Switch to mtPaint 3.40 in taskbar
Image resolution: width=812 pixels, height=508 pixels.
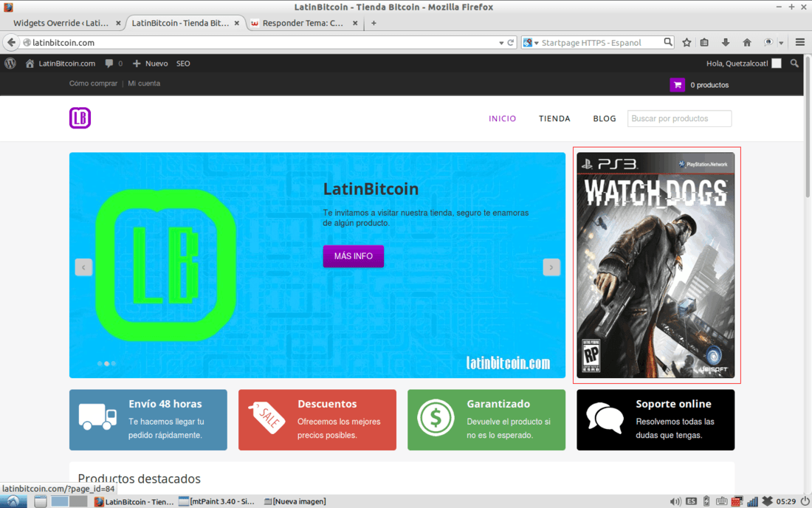point(216,501)
